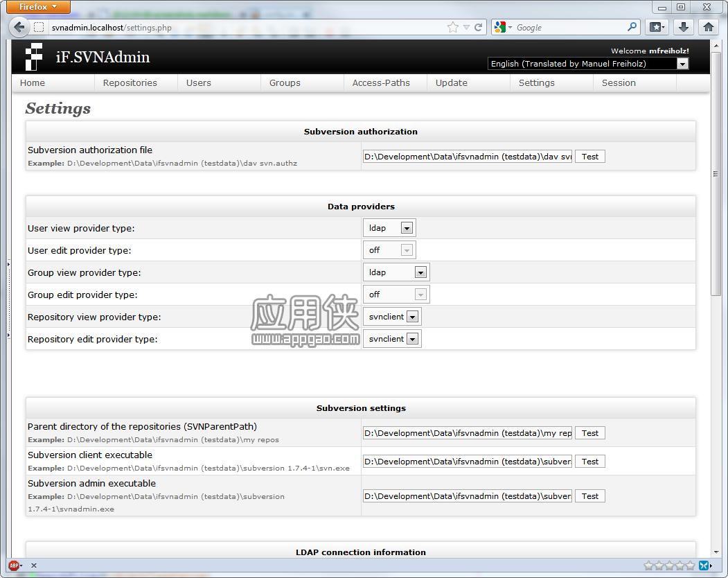This screenshot has height=578, width=728.
Task: Test the SVNParentPath directory
Action: click(589, 433)
